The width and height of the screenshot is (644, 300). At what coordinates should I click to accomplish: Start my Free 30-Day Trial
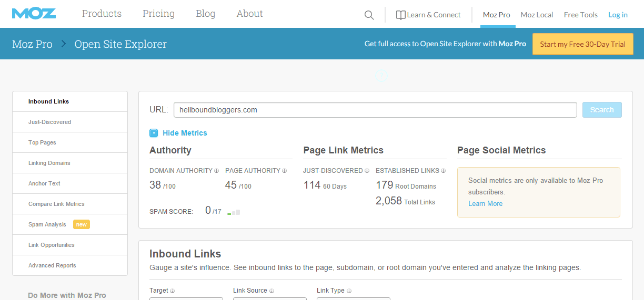(582, 44)
